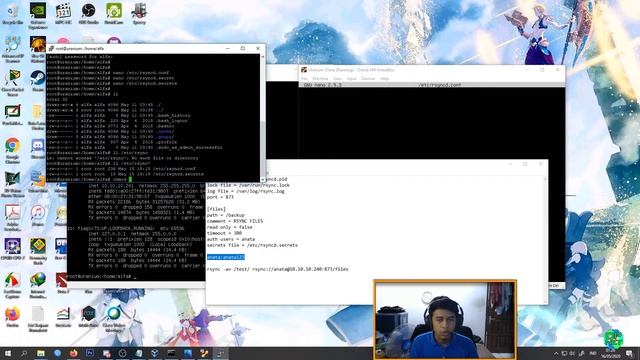Open Google Chrome desktop shortcut
This screenshot has height=360, width=640.
pos(12,148)
